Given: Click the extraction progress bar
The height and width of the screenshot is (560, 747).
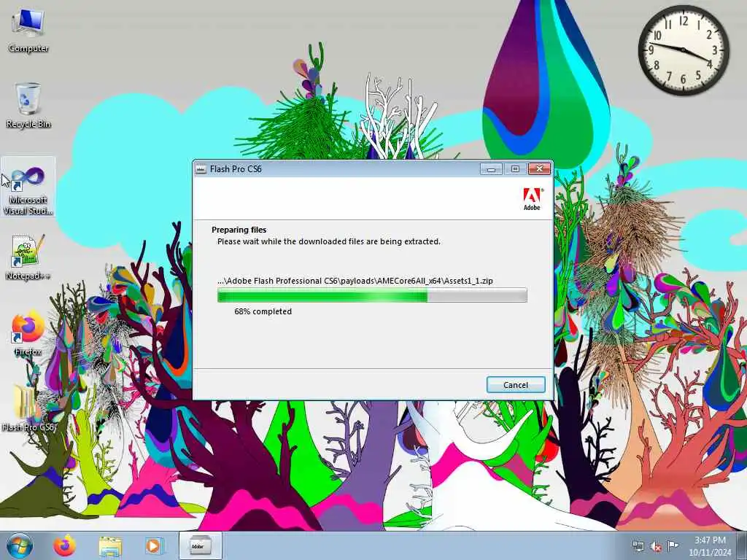Looking at the screenshot, I should [x=372, y=295].
